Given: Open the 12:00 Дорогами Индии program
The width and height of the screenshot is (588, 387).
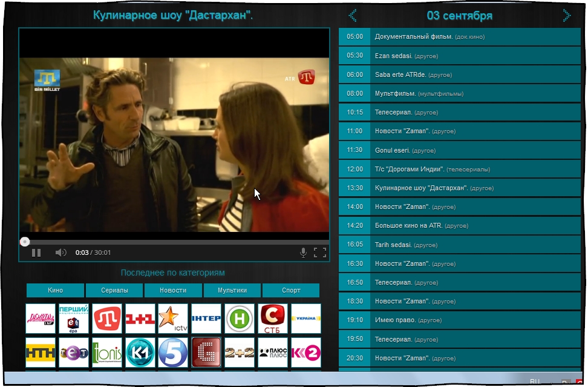Looking at the screenshot, I should click(x=460, y=169).
